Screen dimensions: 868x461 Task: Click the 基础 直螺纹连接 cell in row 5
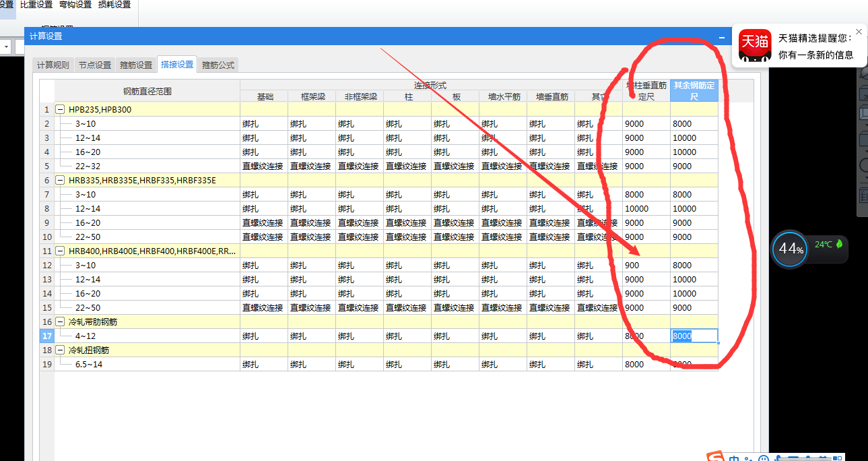pos(265,166)
